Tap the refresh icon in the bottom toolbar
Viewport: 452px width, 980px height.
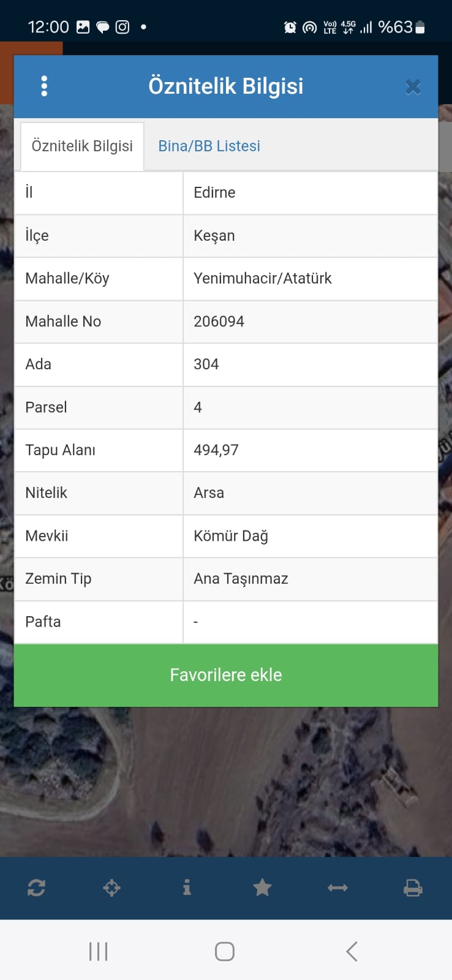pyautogui.click(x=36, y=888)
